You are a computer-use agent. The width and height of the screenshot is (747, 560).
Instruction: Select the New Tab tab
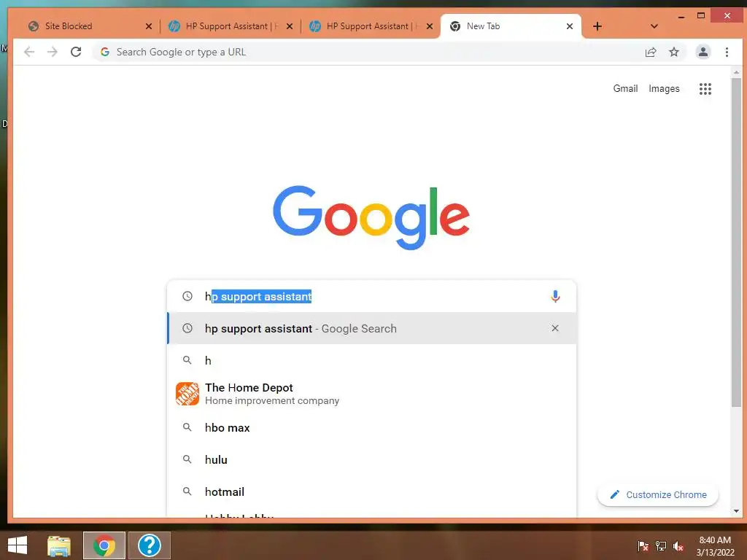(x=511, y=26)
